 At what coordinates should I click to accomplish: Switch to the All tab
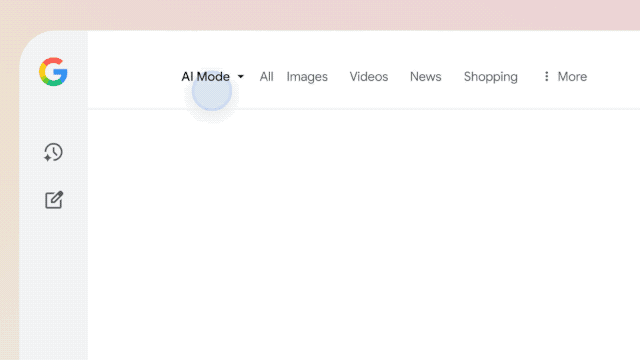[x=267, y=76]
